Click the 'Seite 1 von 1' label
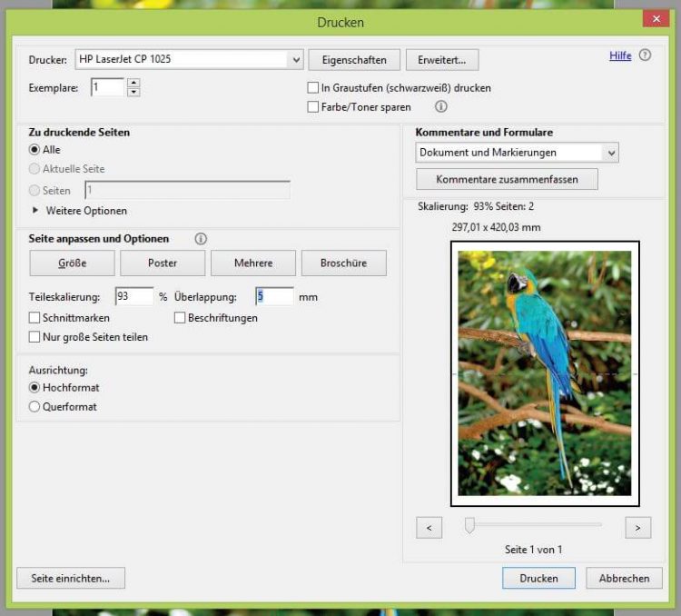Screen dimensions: 681x616 (x=533, y=550)
